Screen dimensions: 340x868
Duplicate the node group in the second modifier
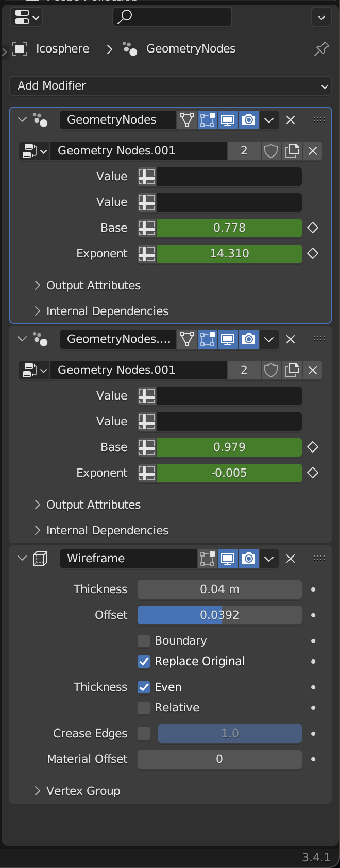pyautogui.click(x=292, y=370)
